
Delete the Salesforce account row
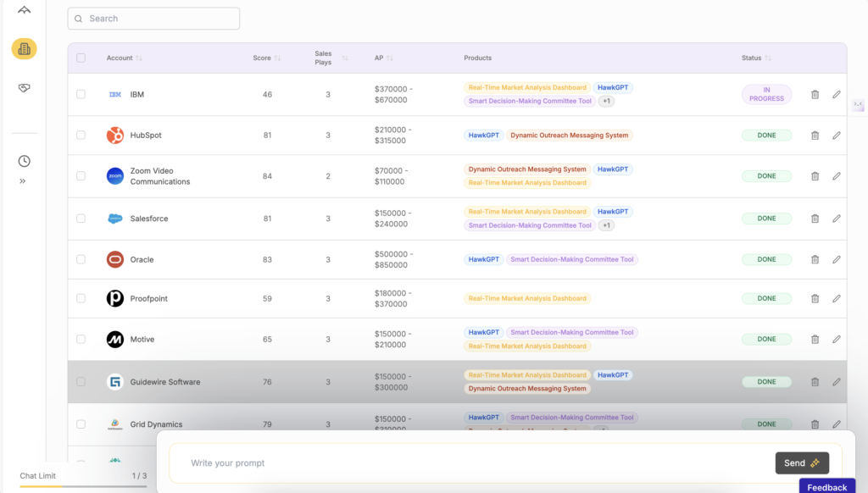pyautogui.click(x=815, y=219)
